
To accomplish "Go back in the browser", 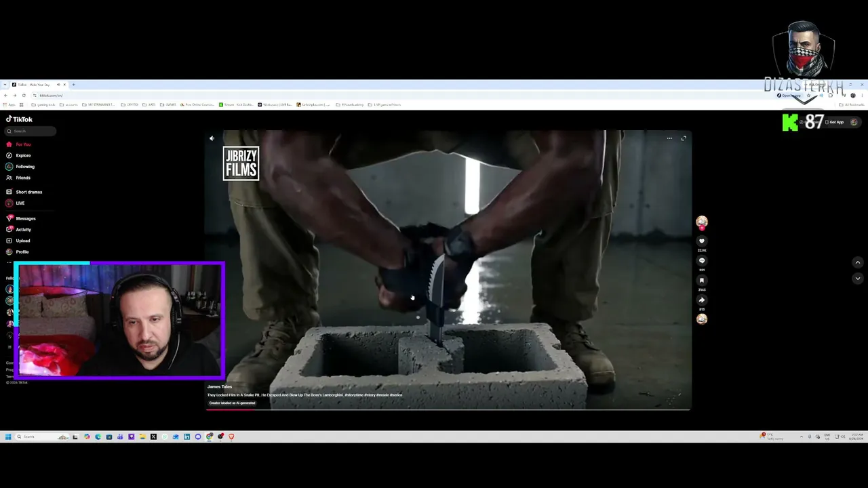I will click(5, 95).
